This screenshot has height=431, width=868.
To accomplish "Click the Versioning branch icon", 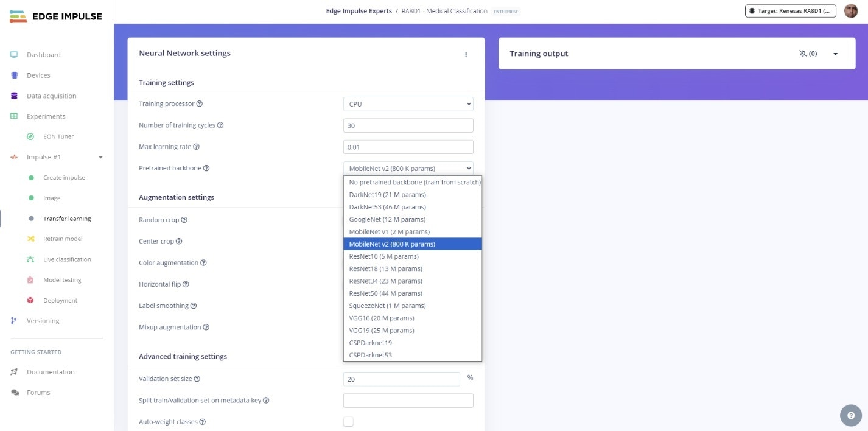I will [14, 321].
